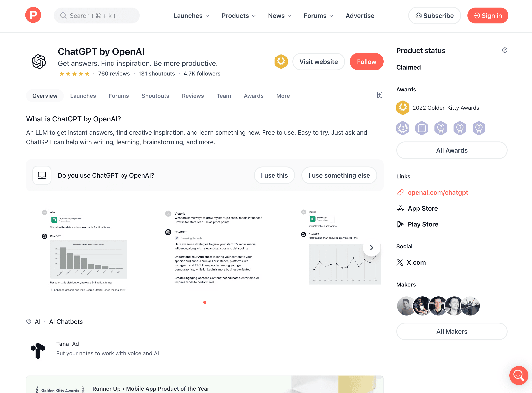Select the 'I use this' option
Screen dimensions: 532x393
[274, 175]
